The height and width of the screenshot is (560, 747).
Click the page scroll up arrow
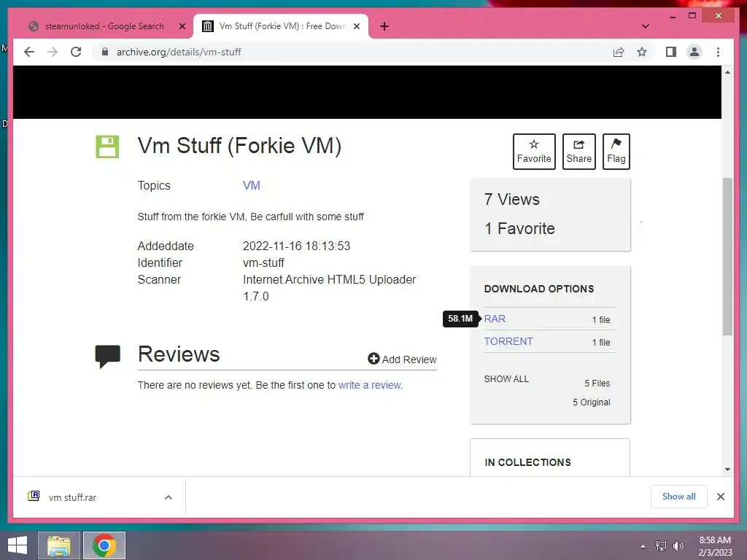point(727,72)
